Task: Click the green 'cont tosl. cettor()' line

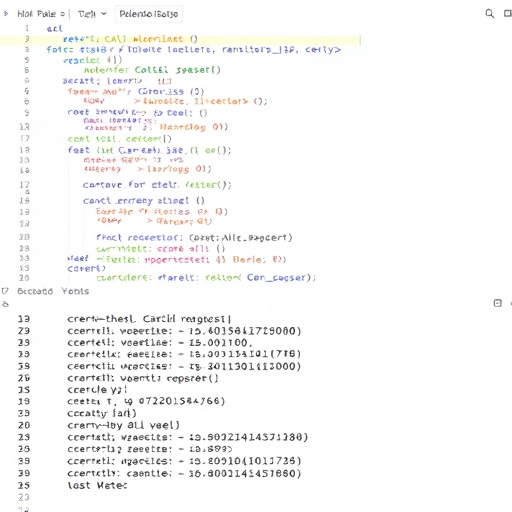Action: coord(119,139)
